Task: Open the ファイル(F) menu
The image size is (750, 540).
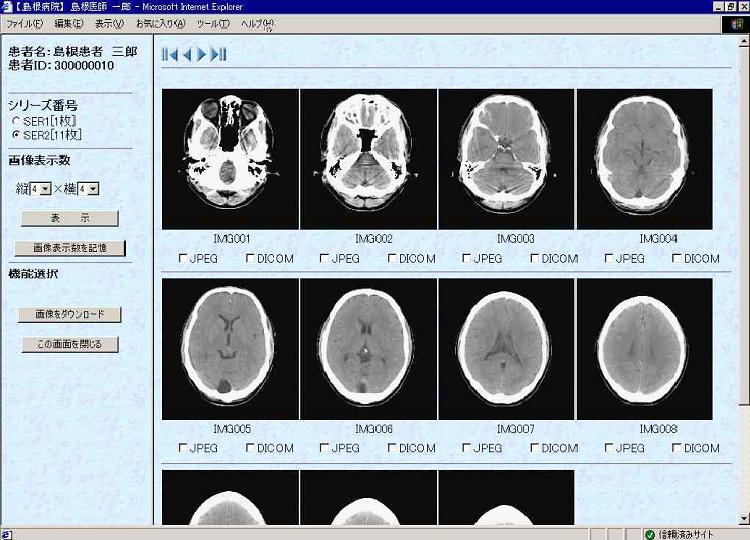Action: pos(25,23)
